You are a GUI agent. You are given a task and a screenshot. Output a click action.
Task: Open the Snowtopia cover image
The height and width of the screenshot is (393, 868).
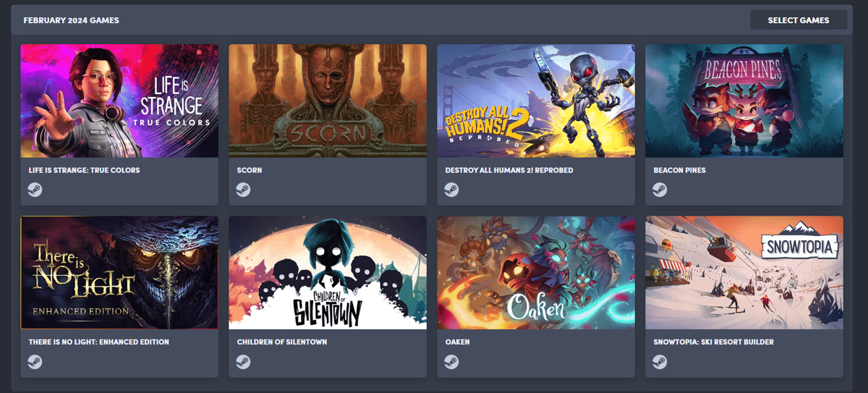tap(744, 272)
